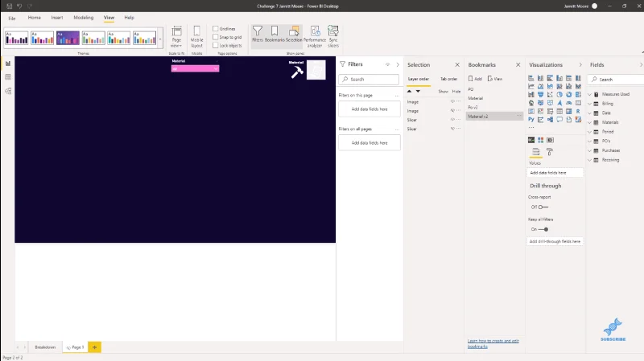644x361 pixels.
Task: Click Show in Selection pane
Action: (x=443, y=91)
